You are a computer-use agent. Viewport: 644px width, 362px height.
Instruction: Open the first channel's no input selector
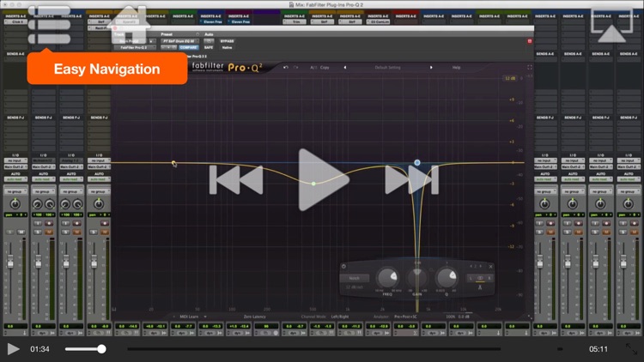tap(15, 160)
